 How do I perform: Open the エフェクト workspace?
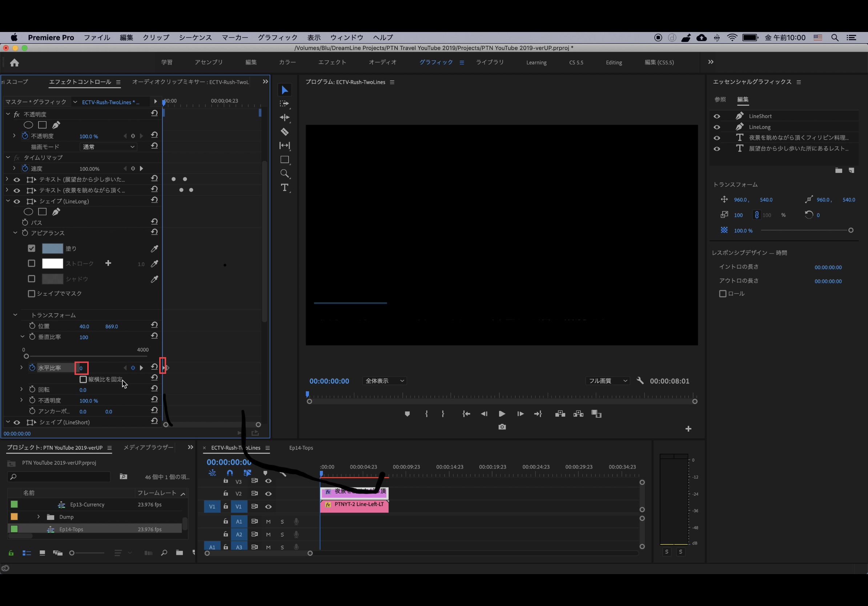click(x=332, y=62)
